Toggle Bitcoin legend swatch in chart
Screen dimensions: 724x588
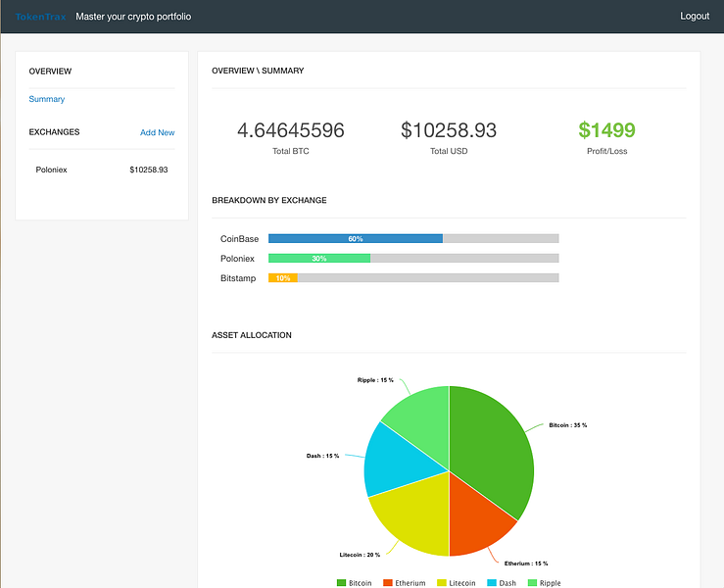coord(341,583)
